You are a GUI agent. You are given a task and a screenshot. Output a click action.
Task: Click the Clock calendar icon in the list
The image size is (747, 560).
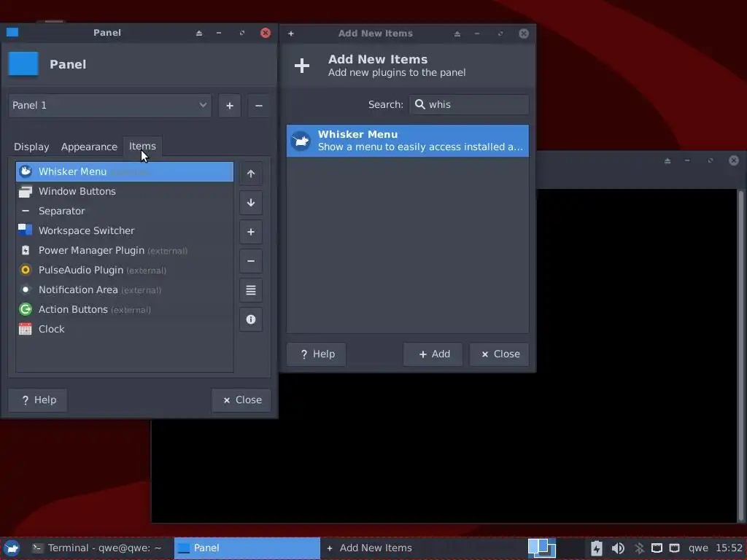26,329
